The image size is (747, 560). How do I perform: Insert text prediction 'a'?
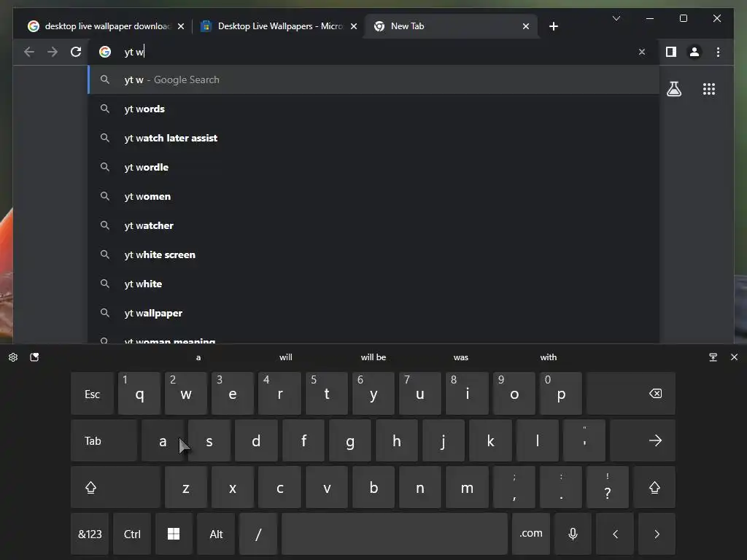[198, 357]
